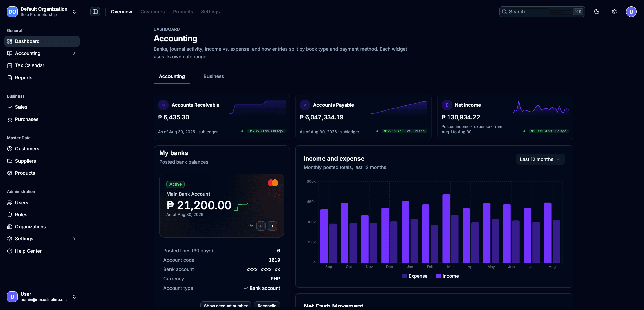The image size is (644, 310).
Task: Select the Accounting dashboard tab
Action: click(172, 76)
